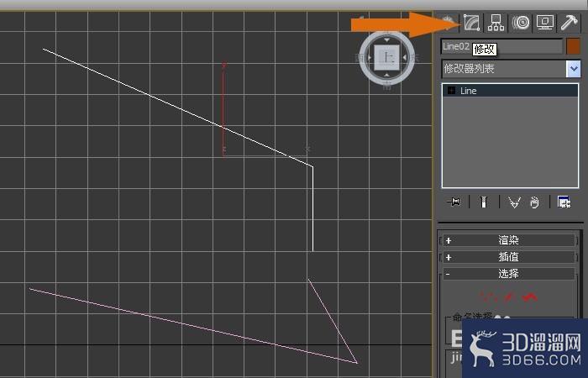Click ViewCube's left-side triangle arrow
The width and height of the screenshot is (588, 378).
click(369, 57)
